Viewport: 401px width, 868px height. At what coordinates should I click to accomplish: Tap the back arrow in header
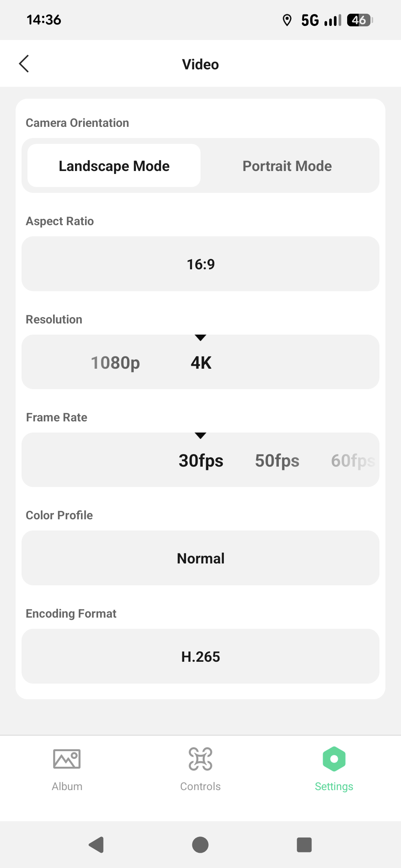[24, 64]
